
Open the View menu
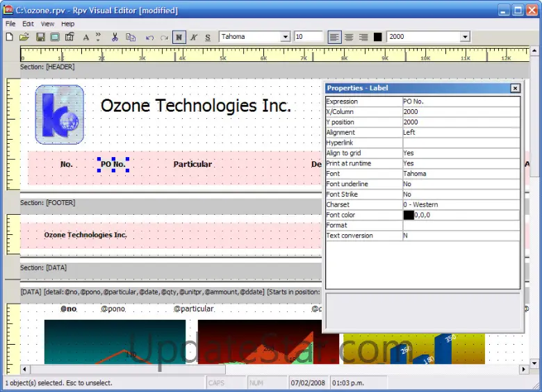(x=47, y=24)
